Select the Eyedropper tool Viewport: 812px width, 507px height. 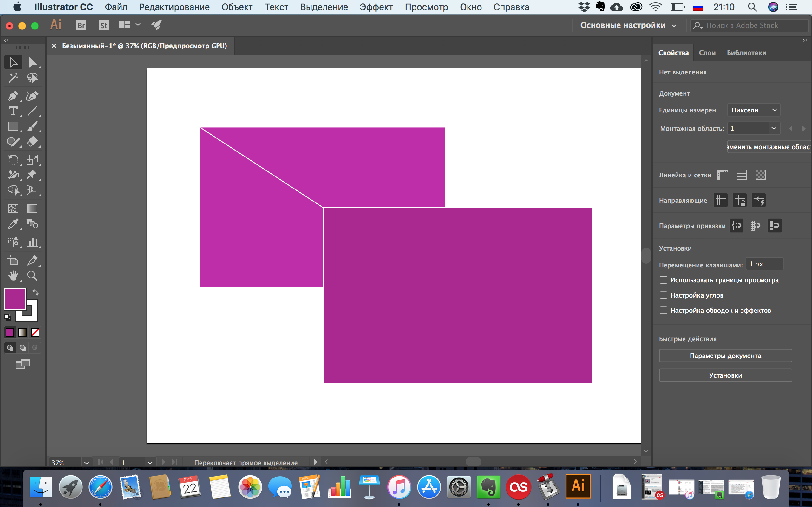pos(12,224)
